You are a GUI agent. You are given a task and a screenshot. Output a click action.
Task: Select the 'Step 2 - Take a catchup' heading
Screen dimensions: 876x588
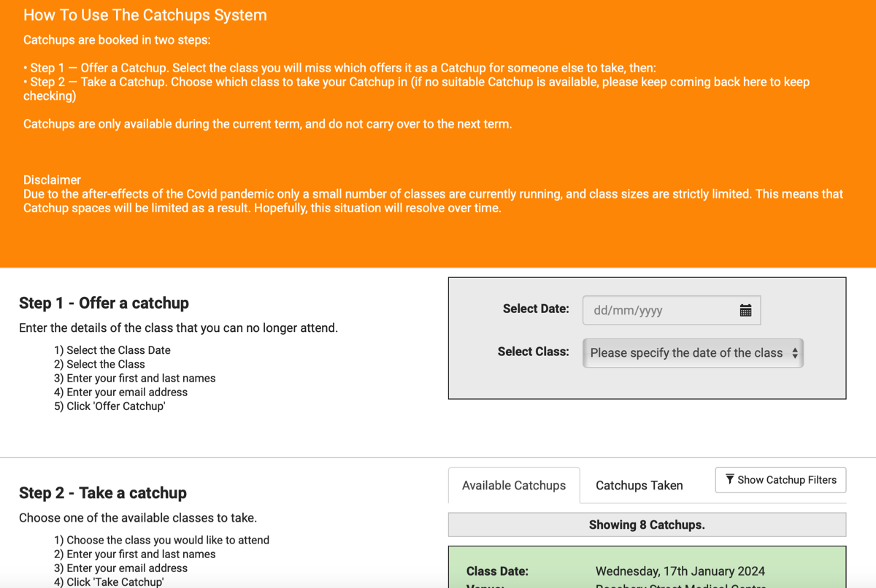click(x=103, y=492)
